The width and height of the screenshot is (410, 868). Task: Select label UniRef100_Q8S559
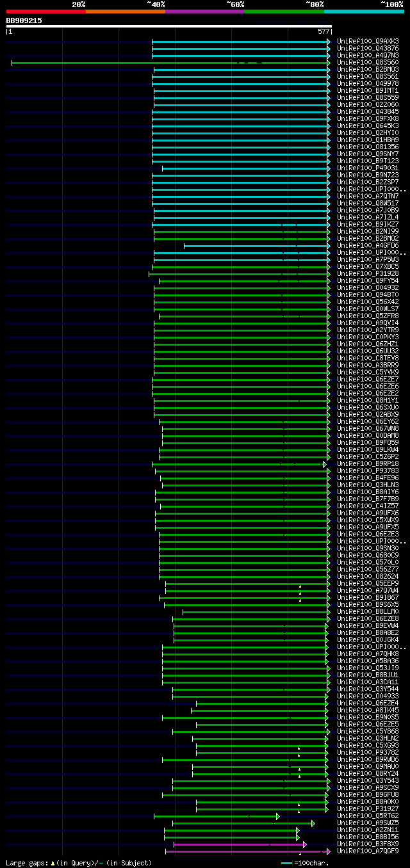pyautogui.click(x=368, y=98)
